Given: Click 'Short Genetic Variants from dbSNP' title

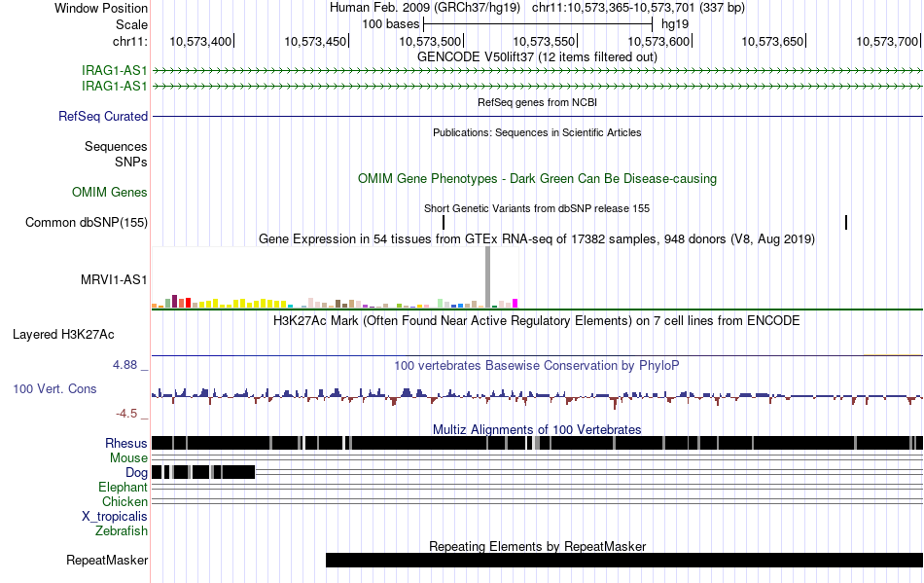Looking at the screenshot, I should click(x=537, y=208).
